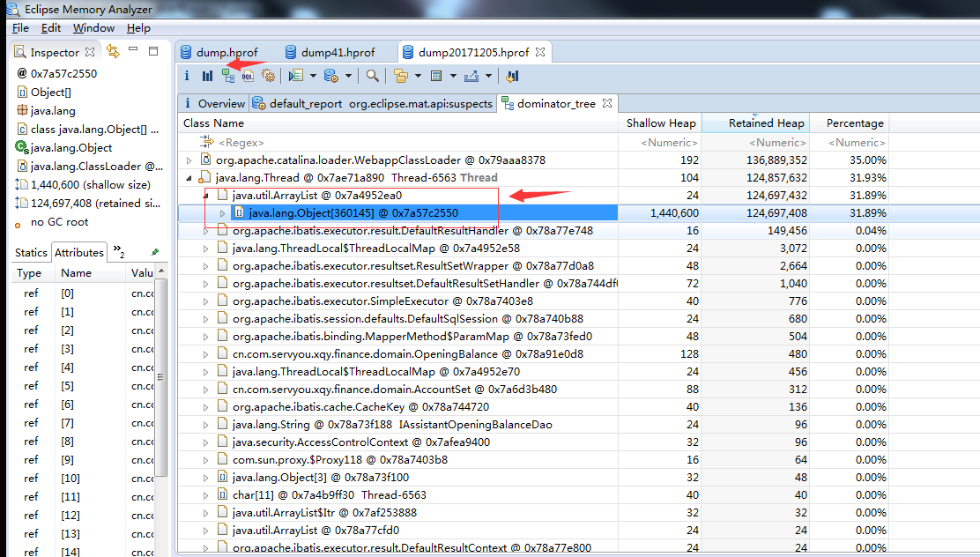Expand the WebappClassLoader tree node
980x557 pixels.
[x=189, y=160]
